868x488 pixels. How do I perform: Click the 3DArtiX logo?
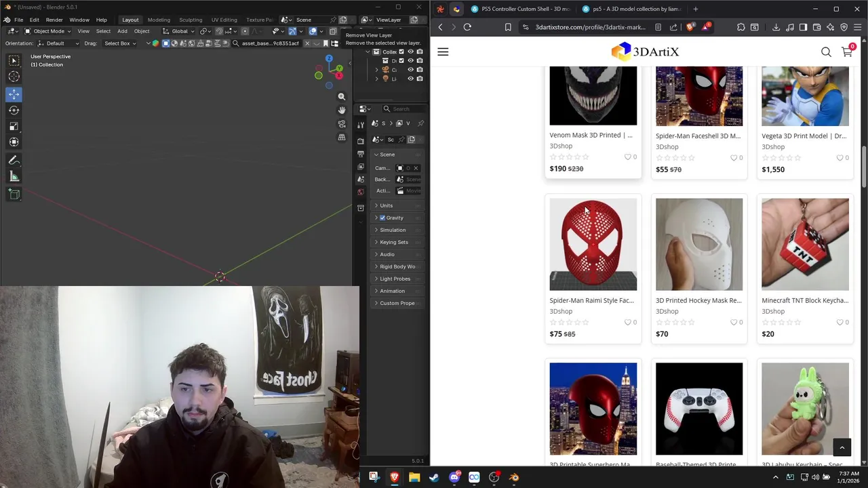645,52
